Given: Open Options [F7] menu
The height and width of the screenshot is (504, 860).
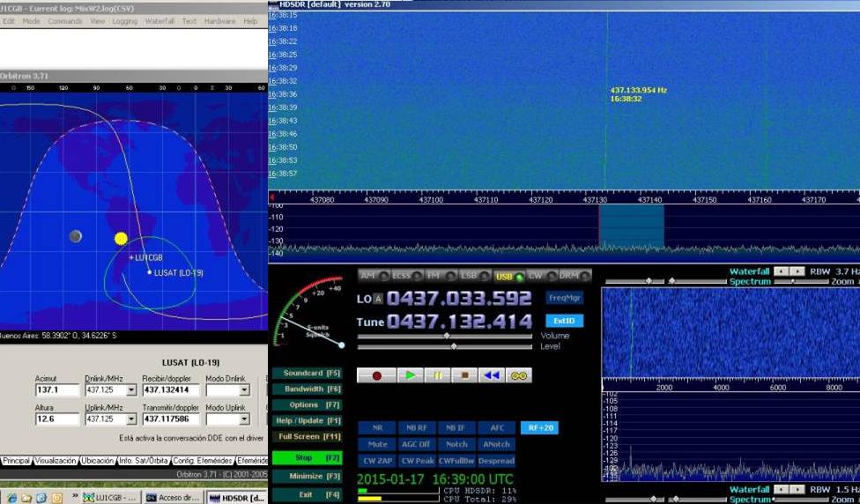Looking at the screenshot, I should click(x=308, y=404).
